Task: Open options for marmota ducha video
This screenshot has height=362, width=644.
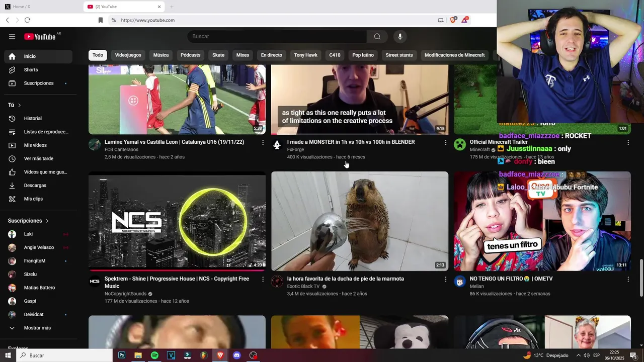Action: (445, 280)
